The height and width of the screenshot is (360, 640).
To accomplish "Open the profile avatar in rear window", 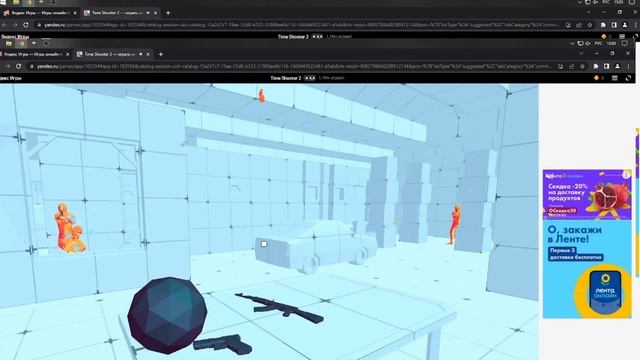I will (x=625, y=25).
